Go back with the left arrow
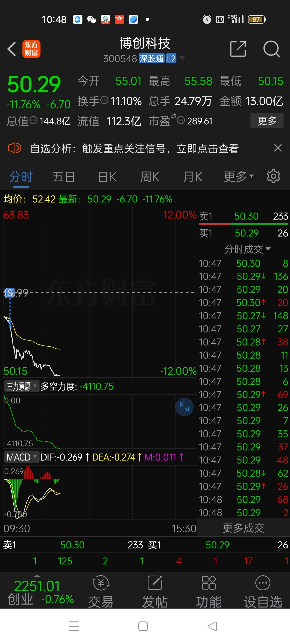Image resolution: width=290 pixels, height=644 pixels. pyautogui.click(x=12, y=49)
